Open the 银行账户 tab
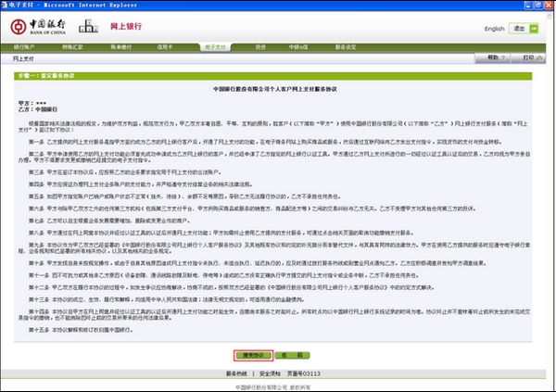Viewport: 556px width, 392px height. point(25,44)
